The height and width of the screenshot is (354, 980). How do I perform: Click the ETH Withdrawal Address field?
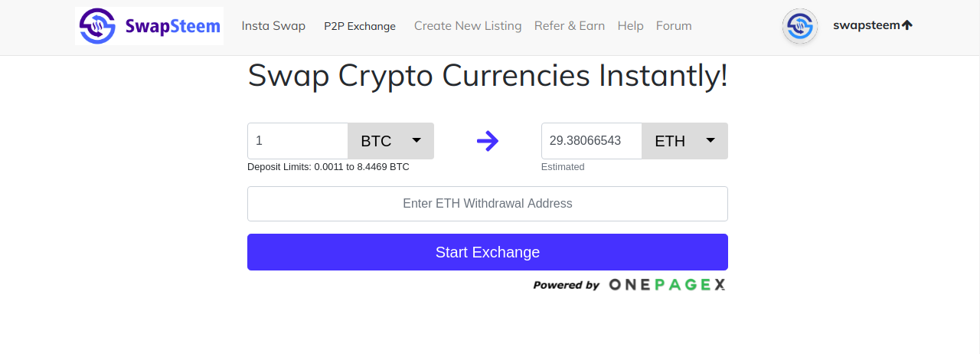488,204
